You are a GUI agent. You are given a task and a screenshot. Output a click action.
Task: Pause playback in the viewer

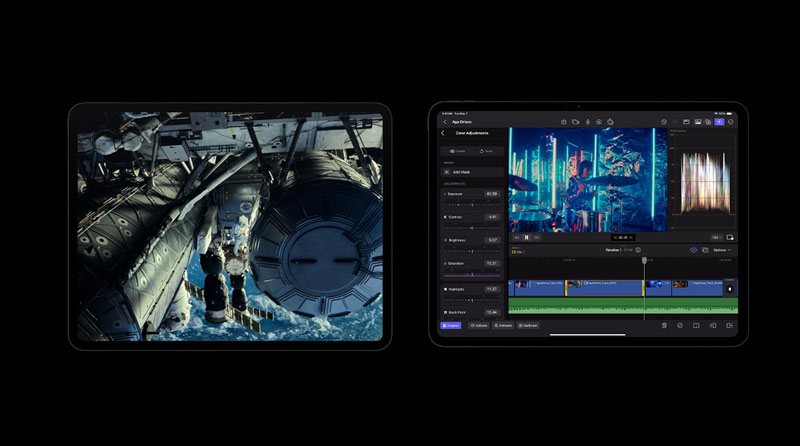point(527,237)
